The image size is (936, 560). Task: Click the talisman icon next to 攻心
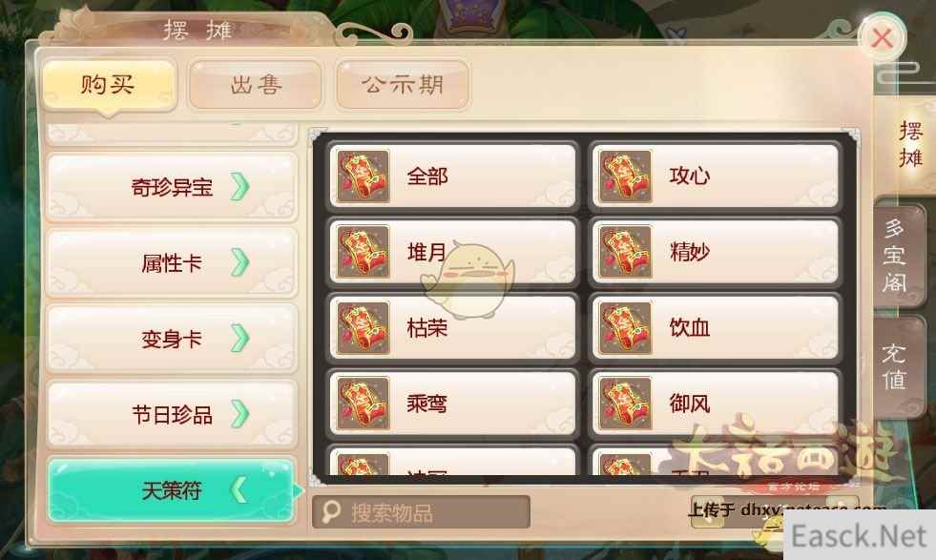pyautogui.click(x=625, y=176)
